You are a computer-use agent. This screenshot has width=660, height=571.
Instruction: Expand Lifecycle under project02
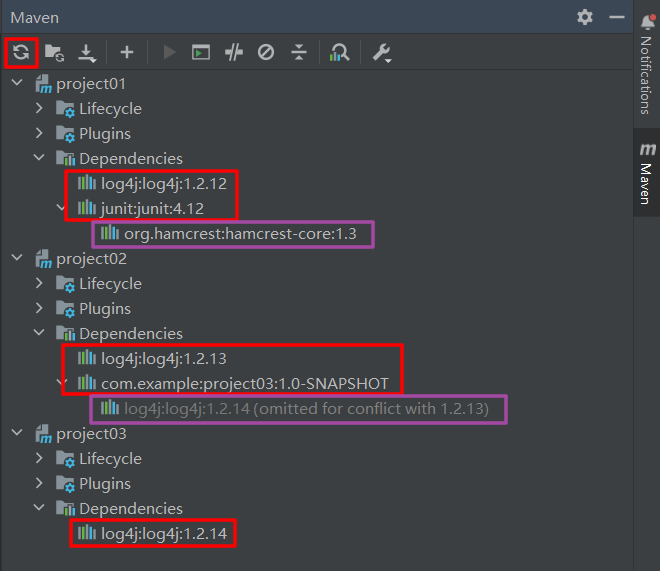coord(39,283)
